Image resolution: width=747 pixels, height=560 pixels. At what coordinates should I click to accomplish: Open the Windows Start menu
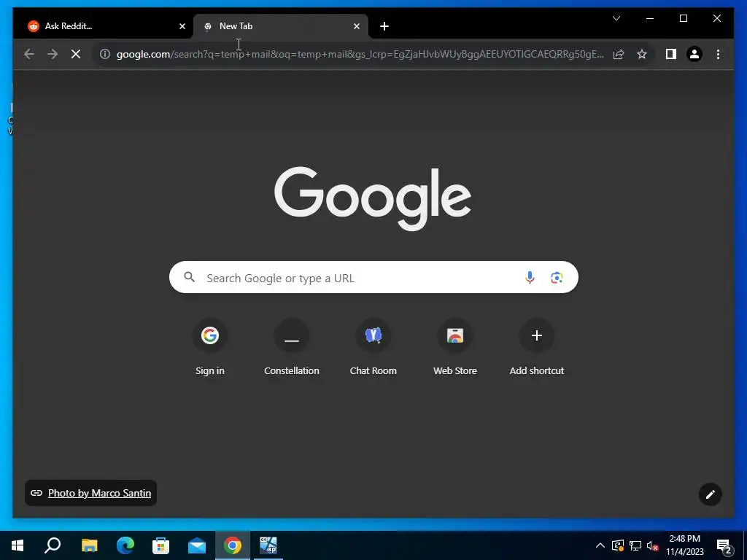(18, 545)
